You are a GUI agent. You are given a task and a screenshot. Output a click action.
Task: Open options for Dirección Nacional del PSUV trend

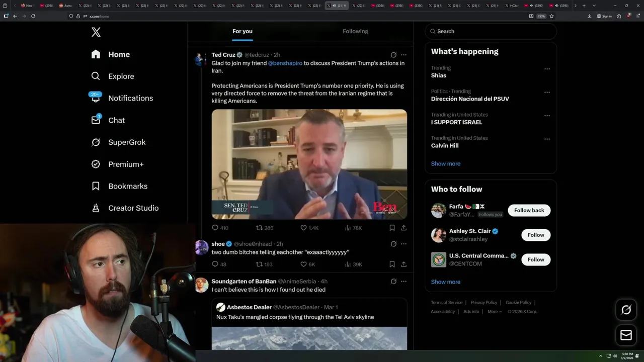pos(547,93)
